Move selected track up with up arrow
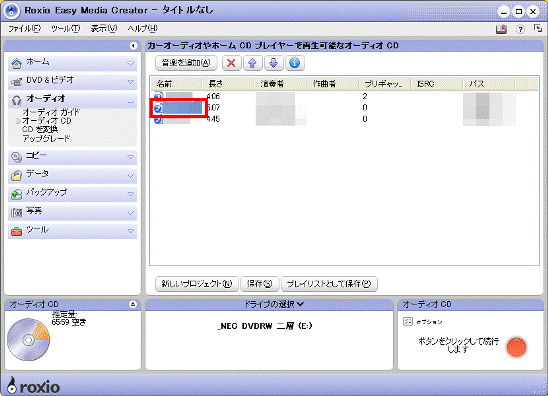548x396 pixels. (x=252, y=63)
